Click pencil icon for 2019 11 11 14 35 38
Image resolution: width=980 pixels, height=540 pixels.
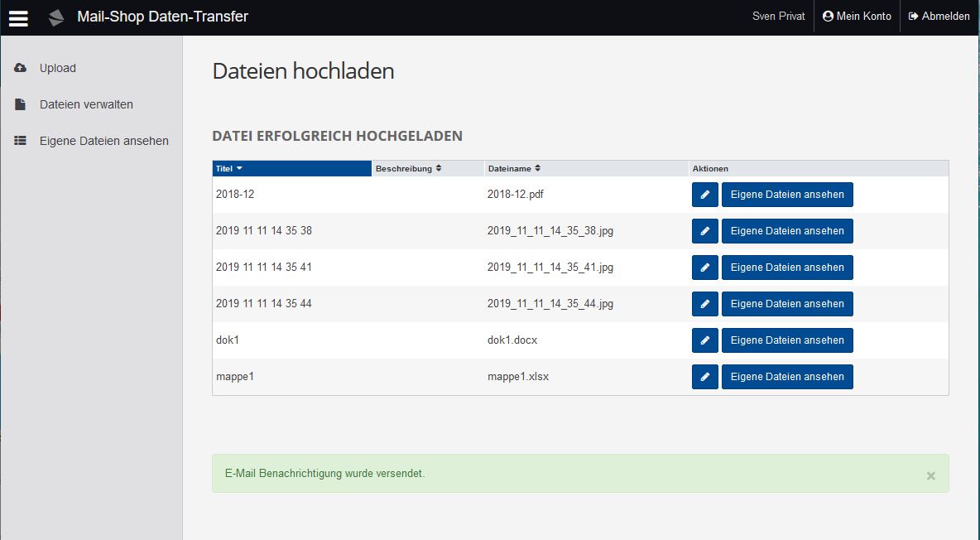pyautogui.click(x=704, y=231)
